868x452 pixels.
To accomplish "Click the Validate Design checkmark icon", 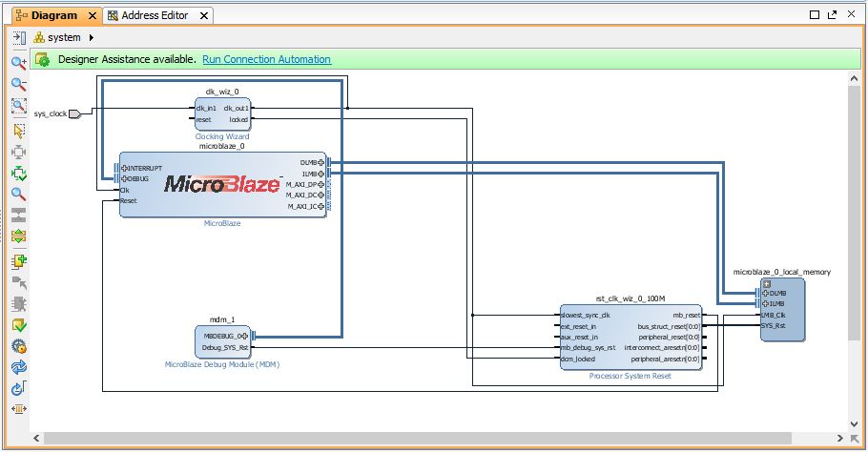I will pos(19,325).
